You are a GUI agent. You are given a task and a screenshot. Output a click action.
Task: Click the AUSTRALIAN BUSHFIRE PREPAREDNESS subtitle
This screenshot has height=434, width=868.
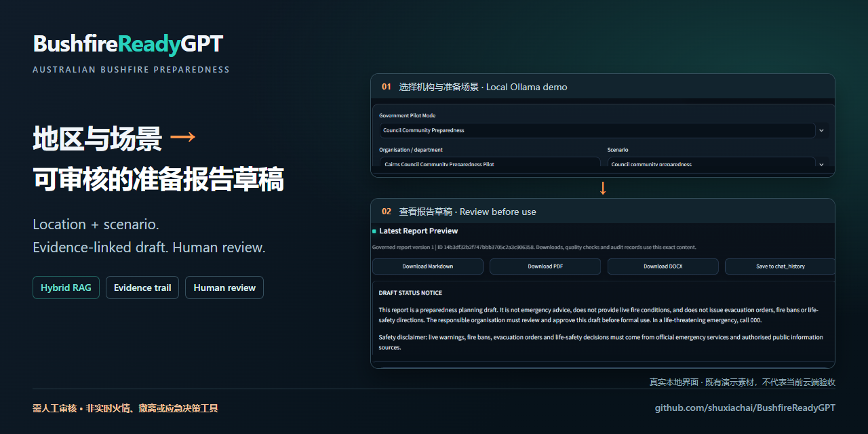point(131,70)
